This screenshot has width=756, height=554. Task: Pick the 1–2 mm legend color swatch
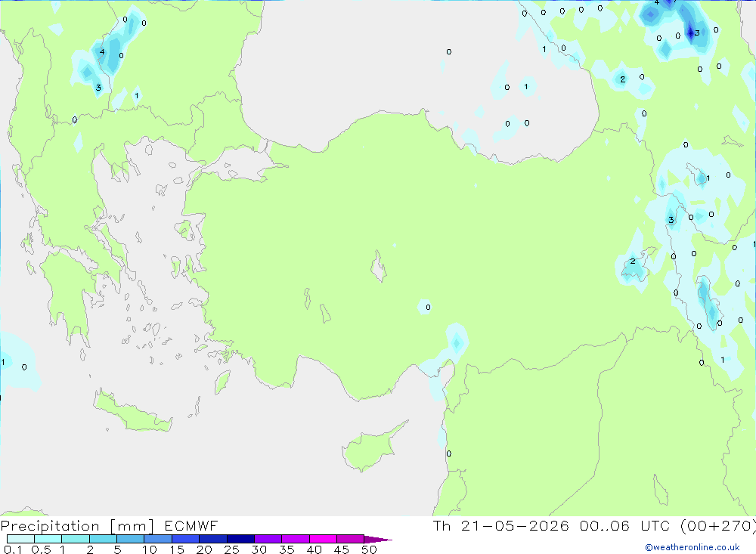pos(76,539)
